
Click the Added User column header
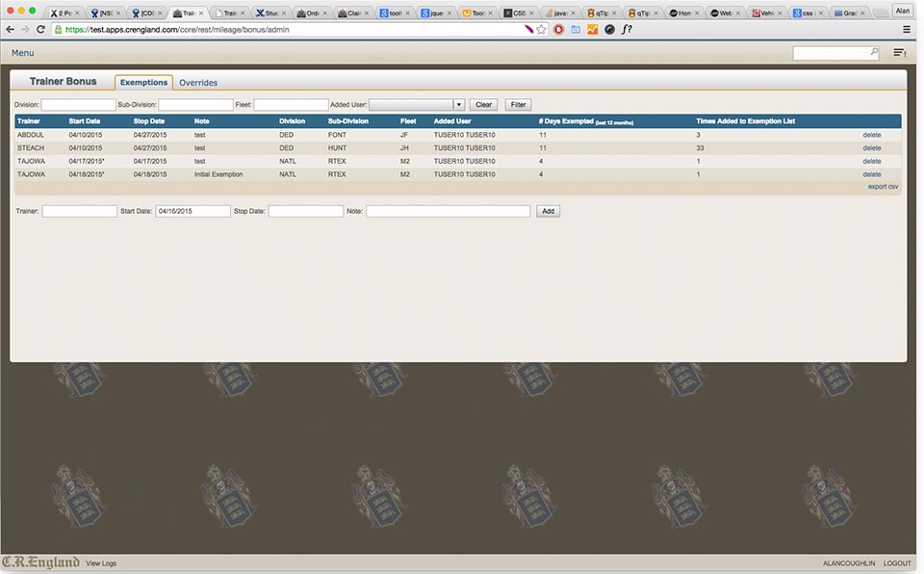point(452,121)
